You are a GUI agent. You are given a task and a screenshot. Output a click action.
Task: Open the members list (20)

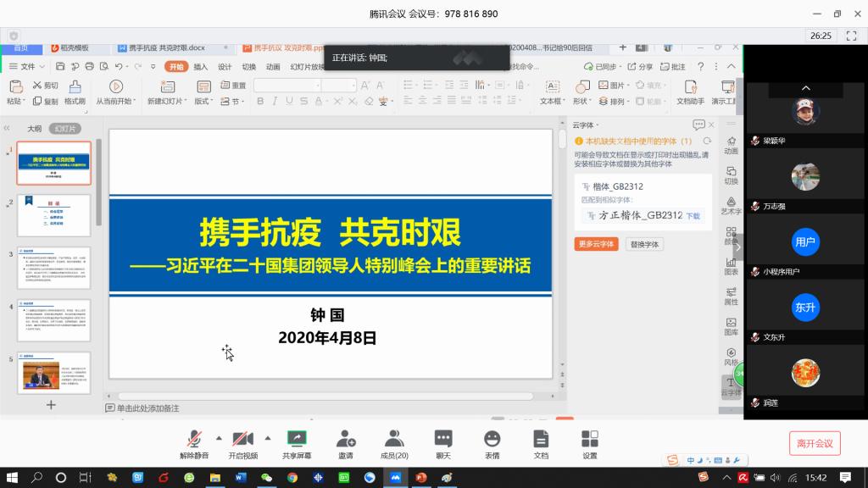(394, 438)
